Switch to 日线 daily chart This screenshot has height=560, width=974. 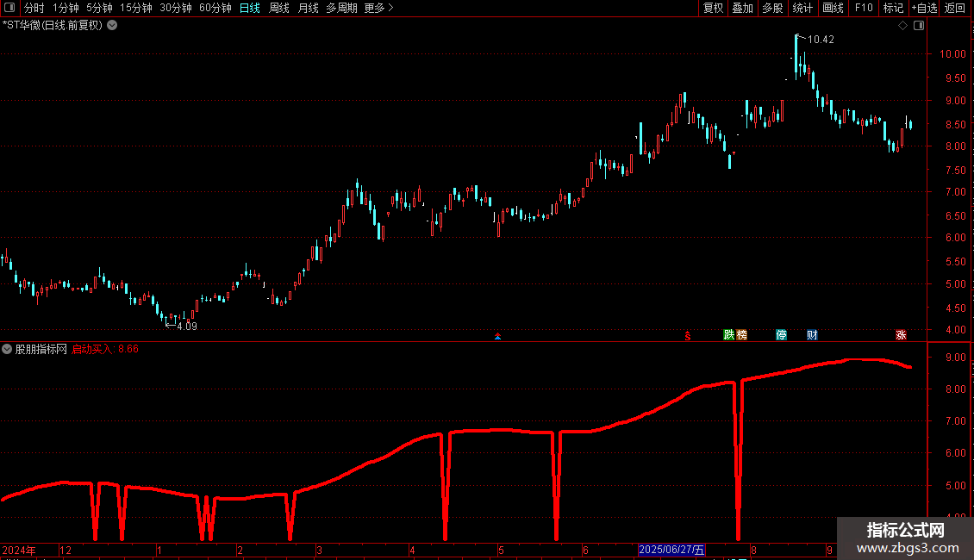250,8
